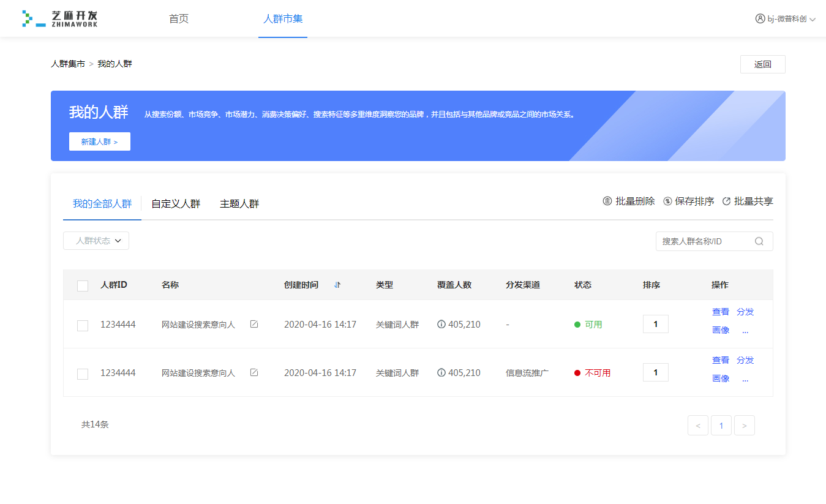This screenshot has width=826, height=504.
Task: Go to the 首页 nav item
Action: tap(179, 19)
